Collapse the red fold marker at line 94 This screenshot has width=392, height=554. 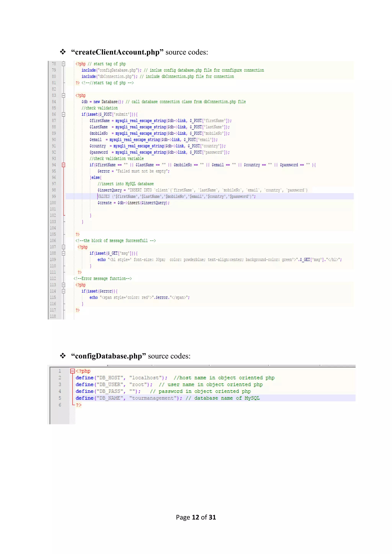[x=64, y=165]
